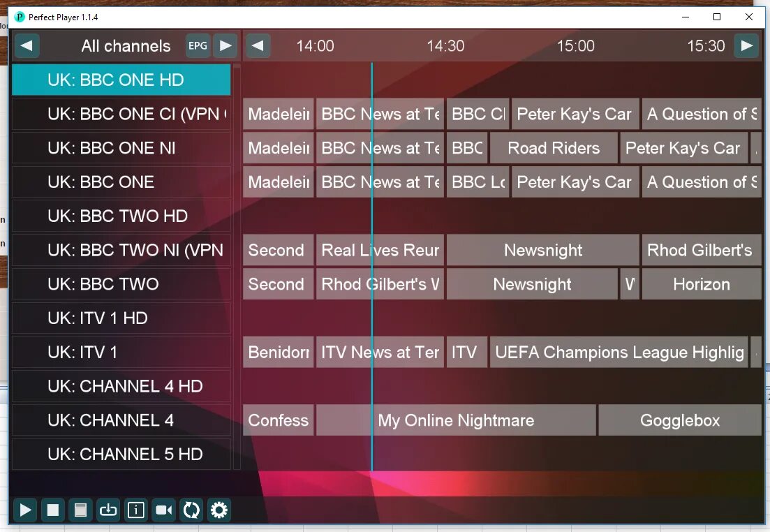Select channel UK: ITV 1 HD

tap(121, 318)
